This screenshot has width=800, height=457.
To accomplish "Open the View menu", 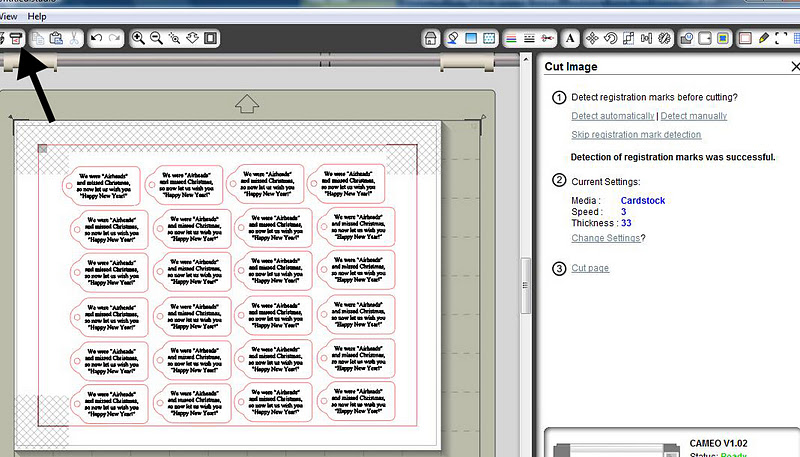I will [9, 16].
